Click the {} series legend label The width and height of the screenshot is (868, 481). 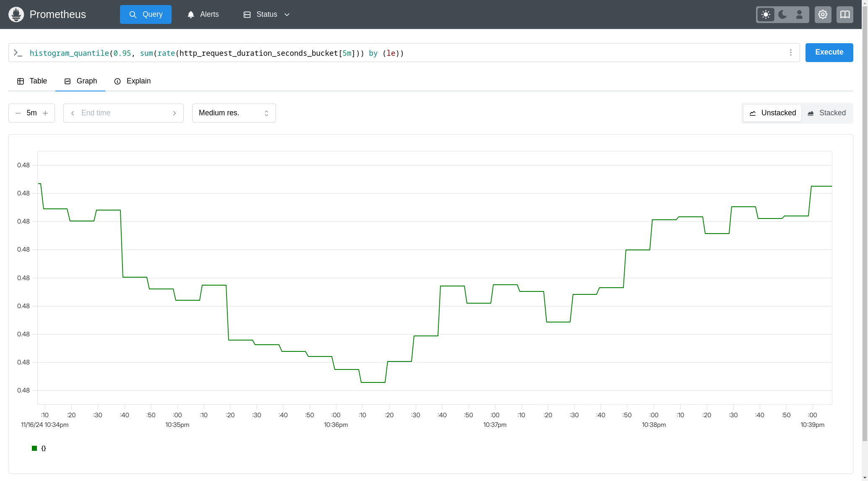coord(44,448)
